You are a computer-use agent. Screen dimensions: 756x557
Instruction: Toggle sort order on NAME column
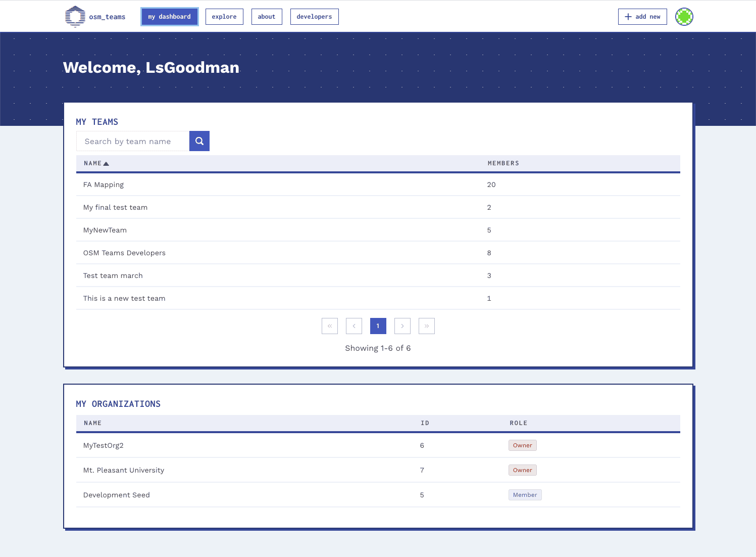pyautogui.click(x=96, y=163)
